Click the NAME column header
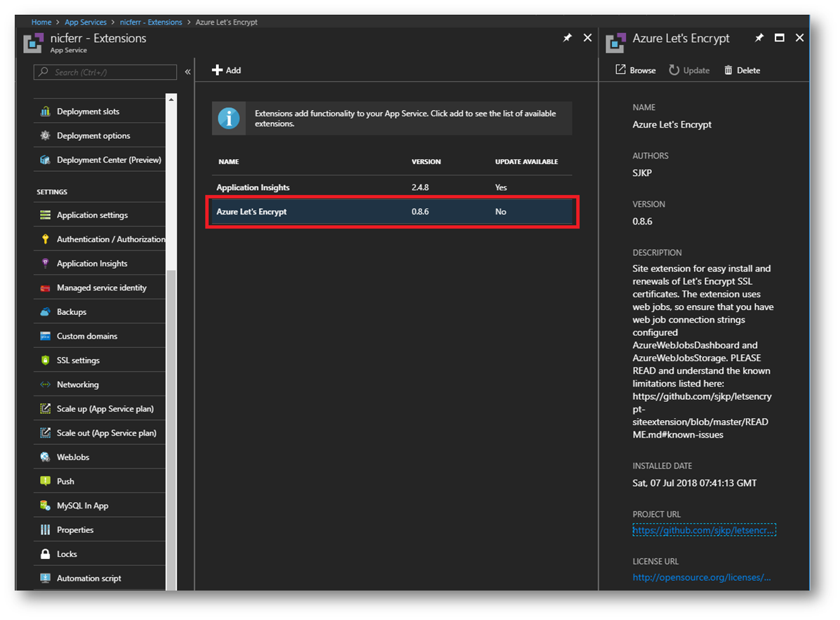 (229, 162)
